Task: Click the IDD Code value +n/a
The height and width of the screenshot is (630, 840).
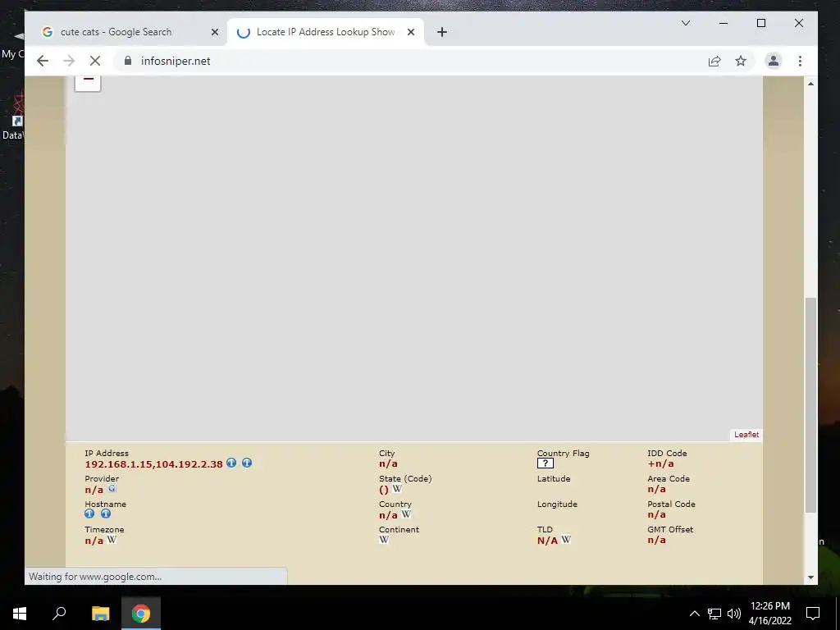Action: (x=660, y=464)
